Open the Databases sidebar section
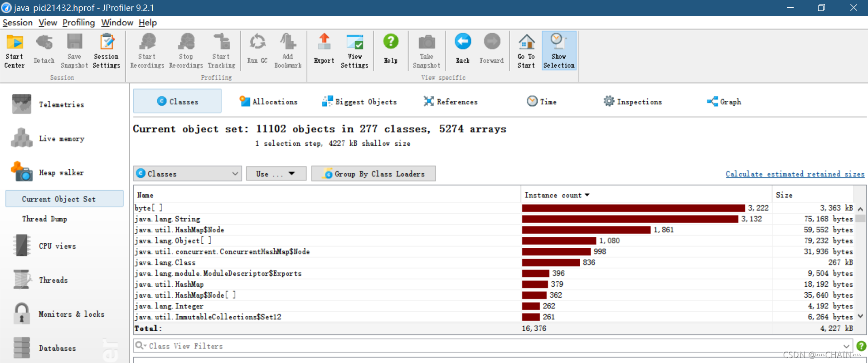The image size is (868, 363). (44, 348)
